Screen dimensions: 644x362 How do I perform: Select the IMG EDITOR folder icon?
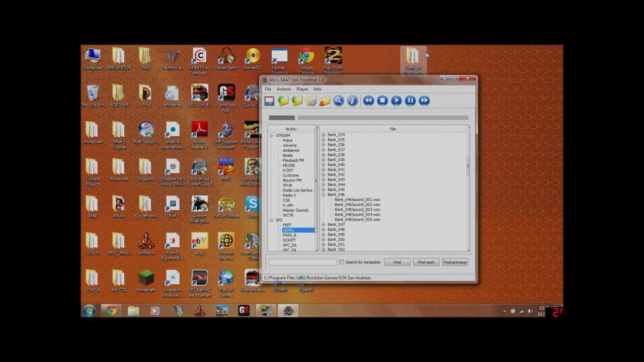[x=119, y=59]
